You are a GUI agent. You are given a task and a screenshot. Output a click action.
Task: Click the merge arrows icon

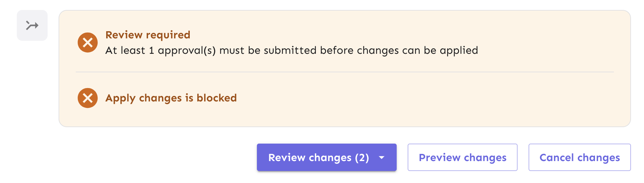pyautogui.click(x=32, y=25)
